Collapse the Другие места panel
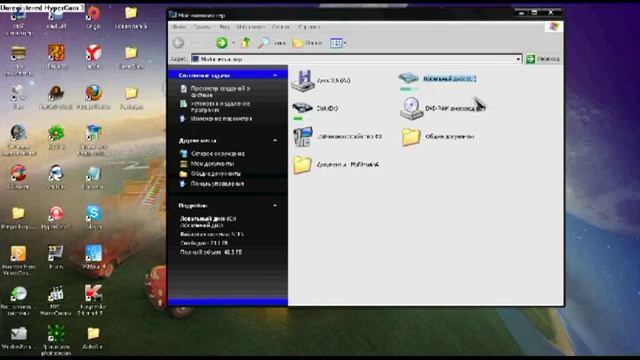Image resolution: width=640 pixels, height=360 pixels. [x=275, y=140]
